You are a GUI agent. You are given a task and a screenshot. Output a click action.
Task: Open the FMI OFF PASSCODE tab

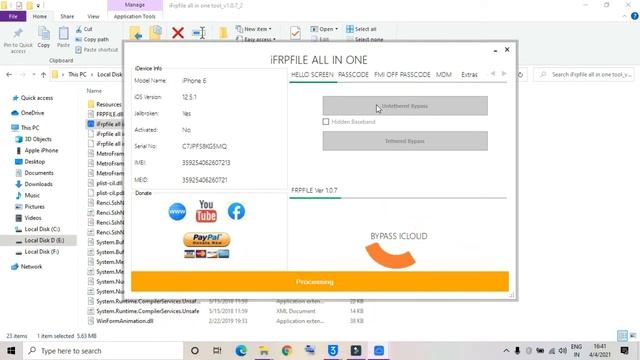[402, 75]
